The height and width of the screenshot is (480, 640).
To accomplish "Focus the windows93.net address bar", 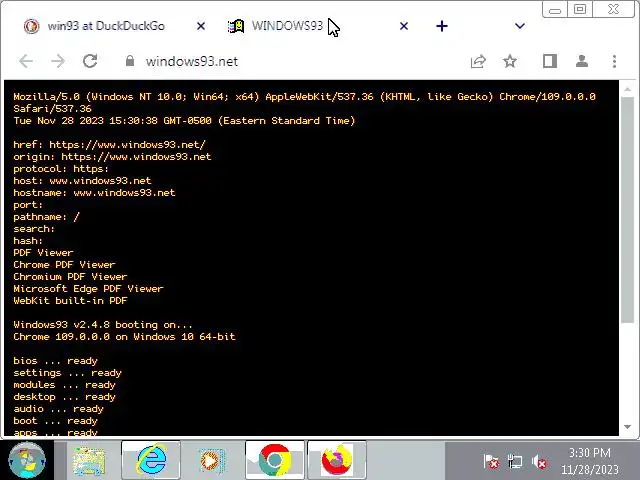I will click(286, 61).
